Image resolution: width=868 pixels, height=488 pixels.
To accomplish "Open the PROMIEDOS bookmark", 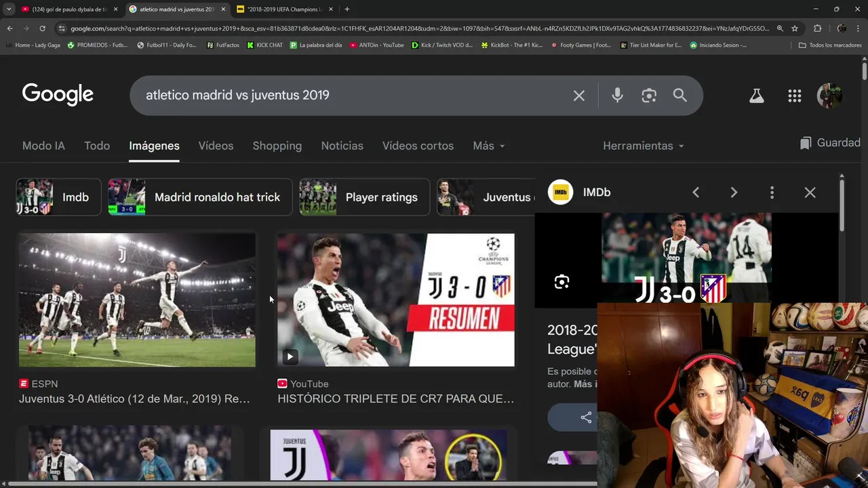I will pyautogui.click(x=97, y=45).
